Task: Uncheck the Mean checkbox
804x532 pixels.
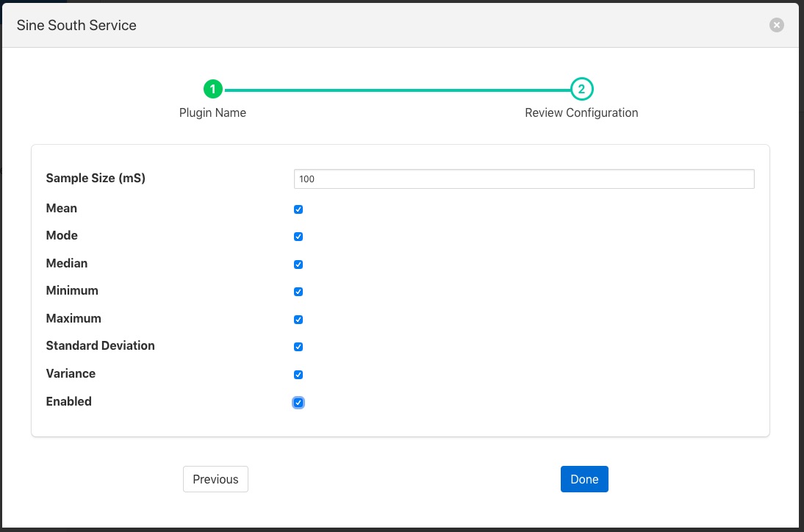Action: [x=298, y=209]
